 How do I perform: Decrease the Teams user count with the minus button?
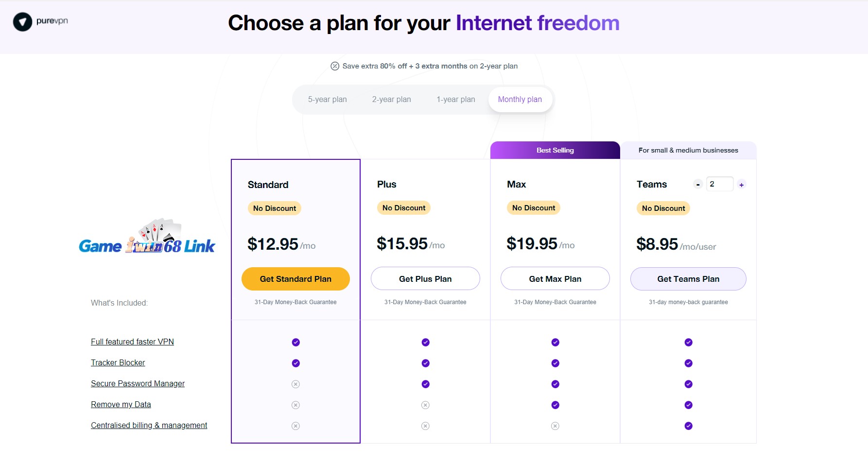698,185
